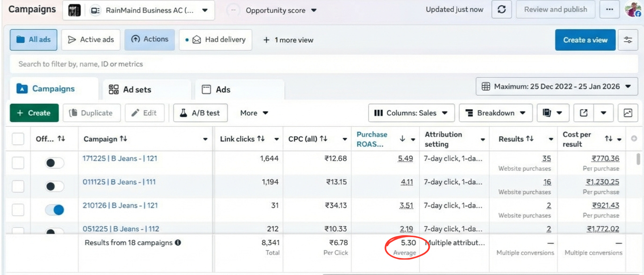Click the table vertical scrollbar thumb
Screen dimensions: 644x275
(x=638, y=159)
